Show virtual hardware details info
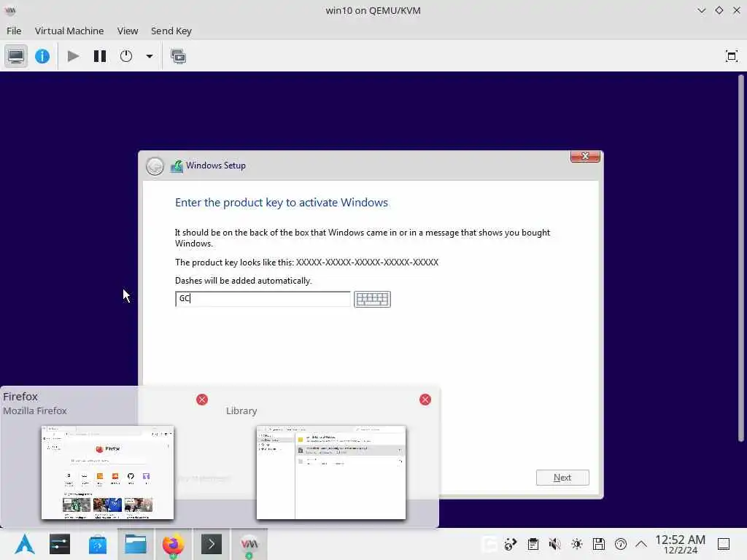The height and width of the screenshot is (560, 747). [42, 56]
